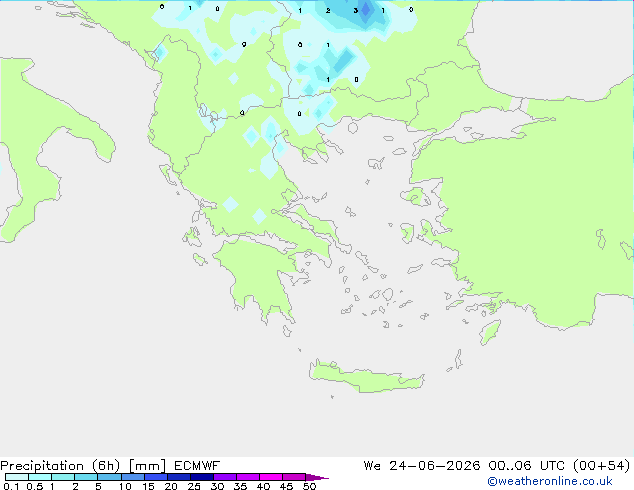Viewport: 634px width, 490px height.
Task: Click the legend label "50"
Action: tap(309, 486)
